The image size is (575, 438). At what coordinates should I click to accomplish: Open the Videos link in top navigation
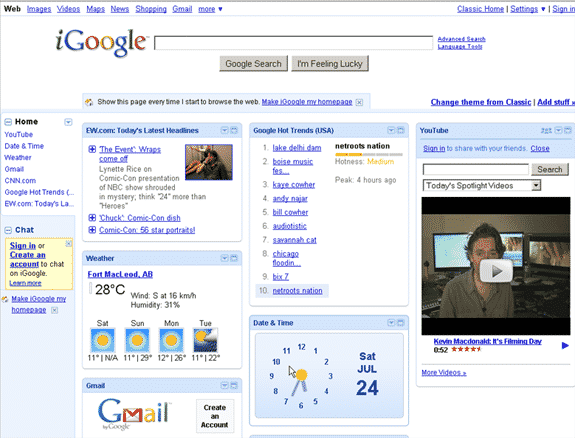pos(68,9)
